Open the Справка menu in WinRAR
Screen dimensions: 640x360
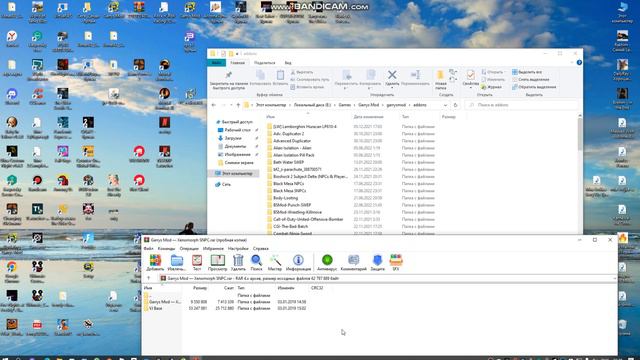tap(260, 248)
